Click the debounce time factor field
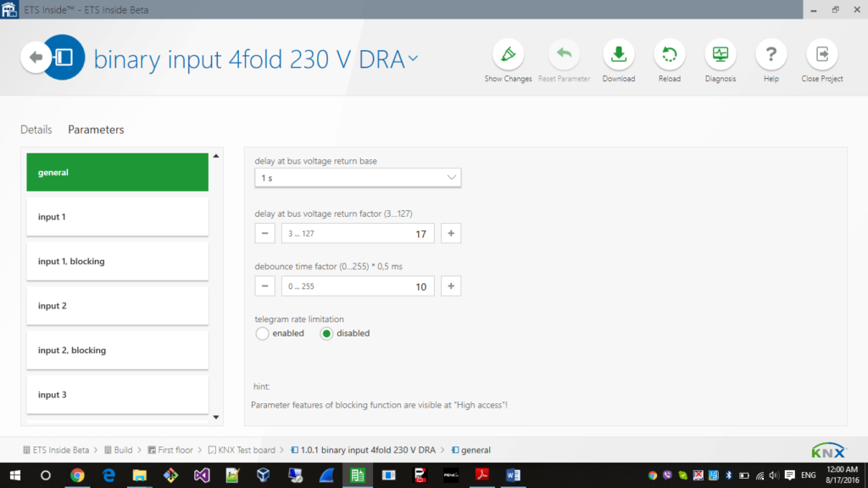Image resolution: width=868 pixels, height=488 pixels. pos(358,286)
